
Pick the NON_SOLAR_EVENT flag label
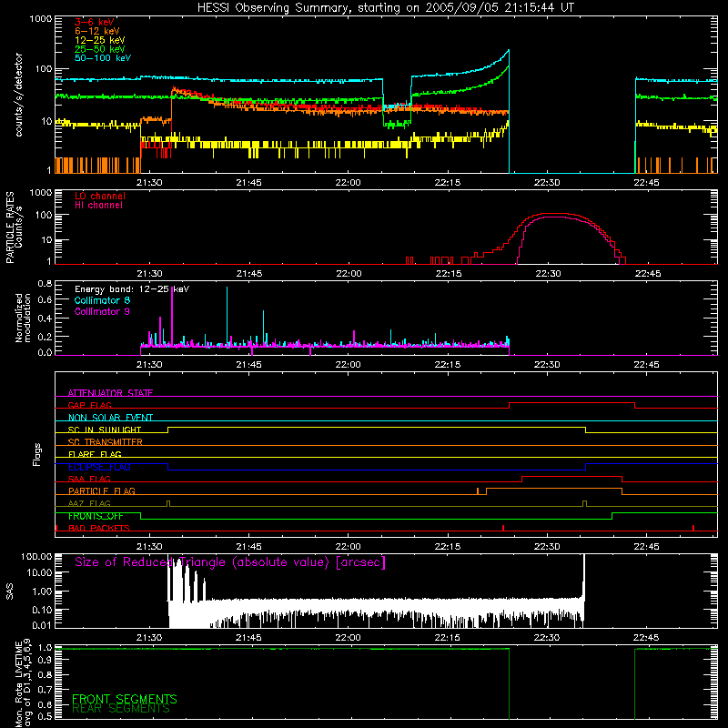[x=110, y=418]
